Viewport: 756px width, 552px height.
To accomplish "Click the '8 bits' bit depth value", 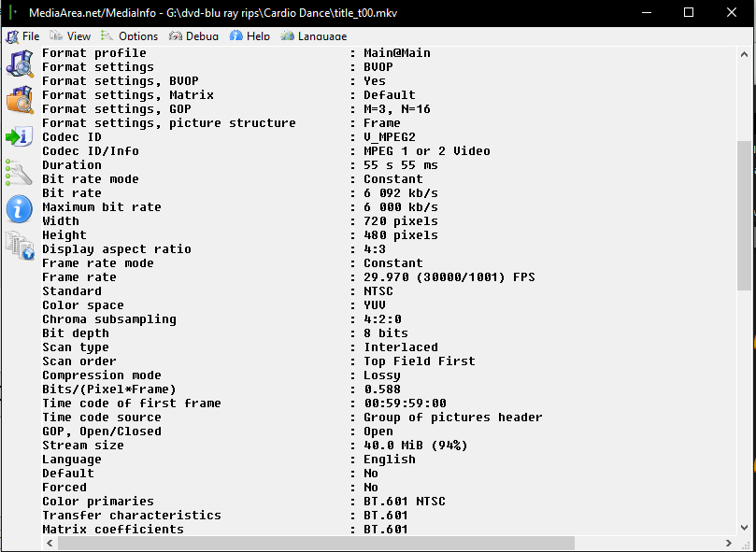I will point(386,333).
